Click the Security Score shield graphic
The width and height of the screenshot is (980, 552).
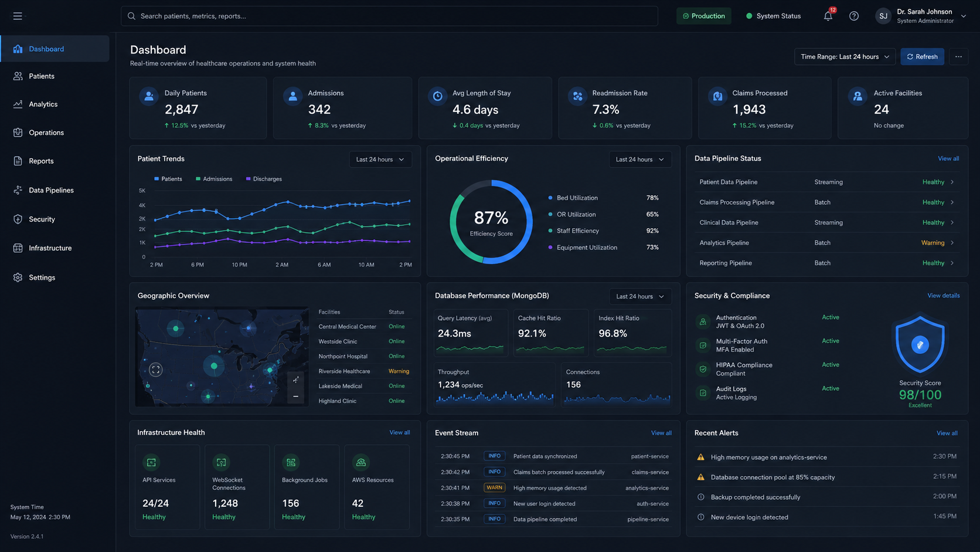pyautogui.click(x=920, y=345)
